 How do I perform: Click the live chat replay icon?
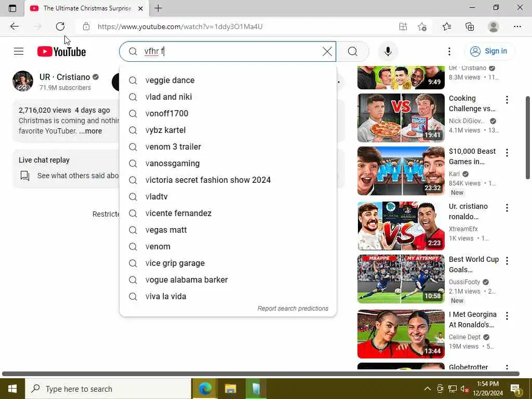click(x=25, y=176)
